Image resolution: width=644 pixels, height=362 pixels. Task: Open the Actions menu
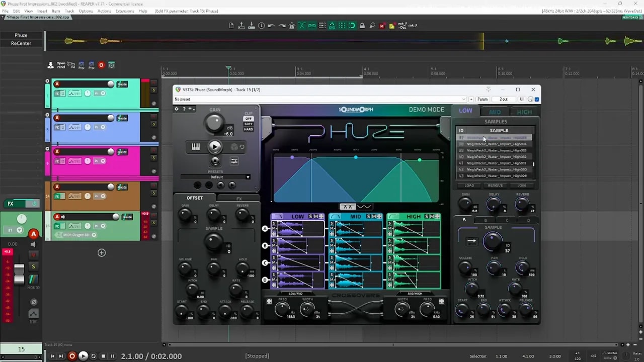coord(104,11)
